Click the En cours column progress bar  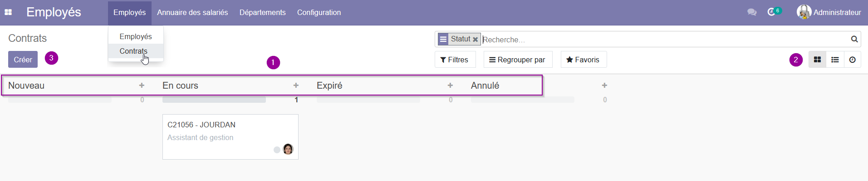click(214, 100)
